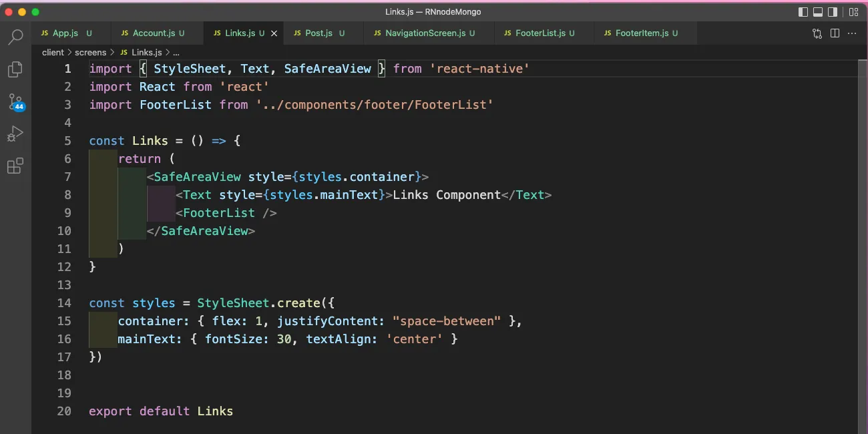Screen dimensions: 868x434
Task: Click the yellow minimize window button
Action: pyautogui.click(x=22, y=12)
